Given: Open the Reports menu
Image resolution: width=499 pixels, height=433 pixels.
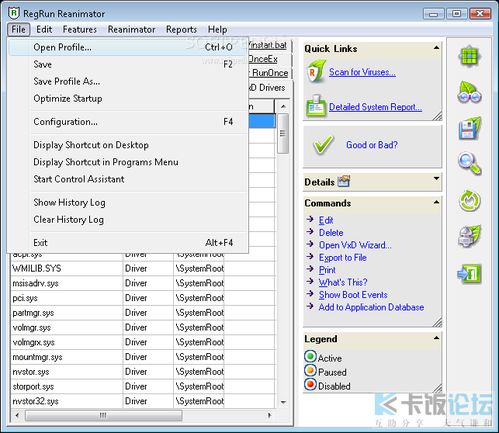Looking at the screenshot, I should tap(181, 29).
